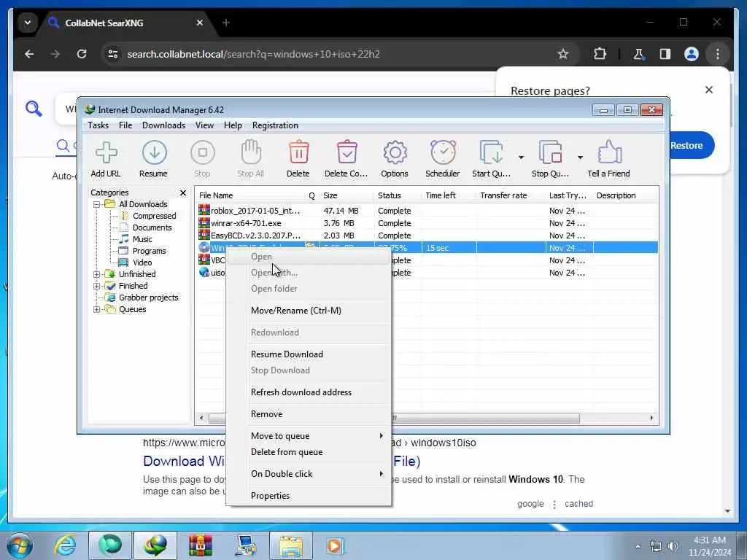Viewport: 747px width, 560px height.
Task: Click Restore button in Chrome popup
Action: point(687,146)
